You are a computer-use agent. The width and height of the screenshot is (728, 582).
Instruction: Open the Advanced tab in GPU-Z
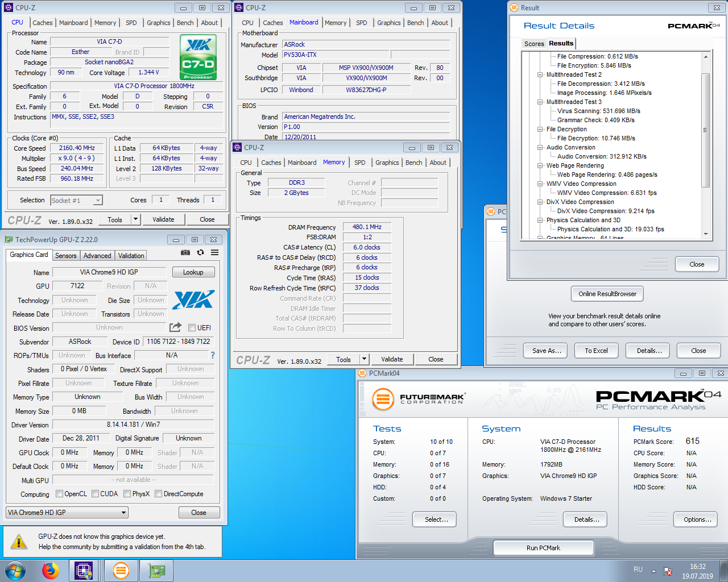[97, 256]
